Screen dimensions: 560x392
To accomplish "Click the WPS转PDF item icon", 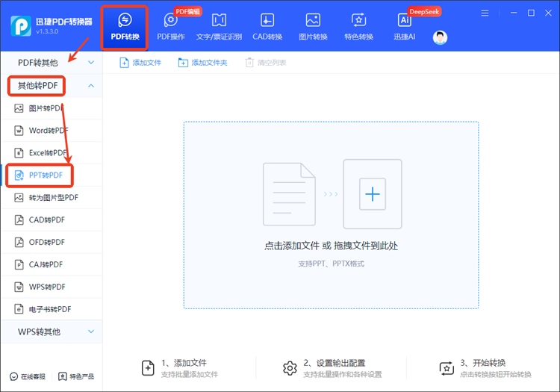I will click(19, 287).
